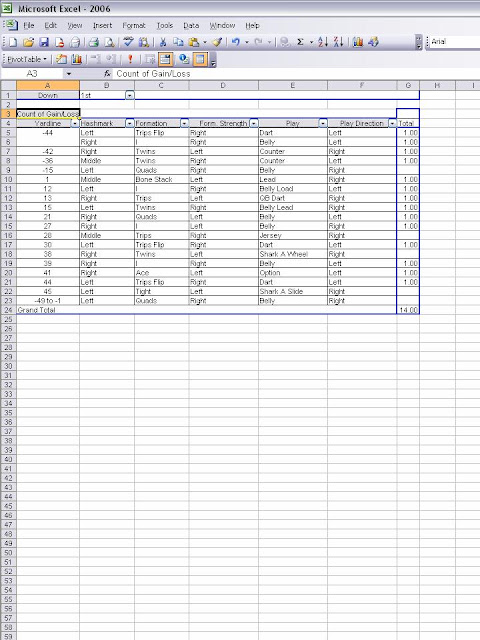Viewport: 480px width, 640px height.
Task: Click the Grand Total cell
Action: pos(48,310)
